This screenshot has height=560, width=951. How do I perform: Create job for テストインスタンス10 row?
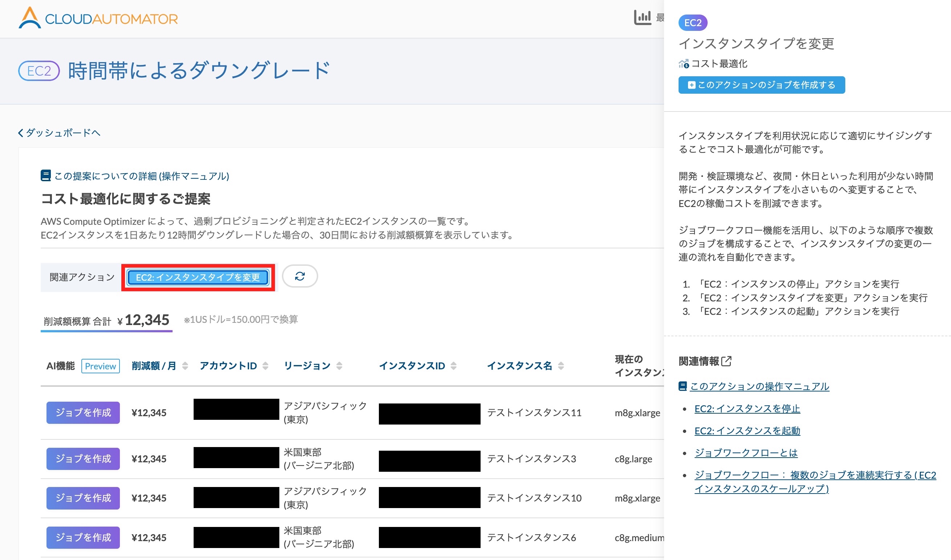[x=83, y=498]
